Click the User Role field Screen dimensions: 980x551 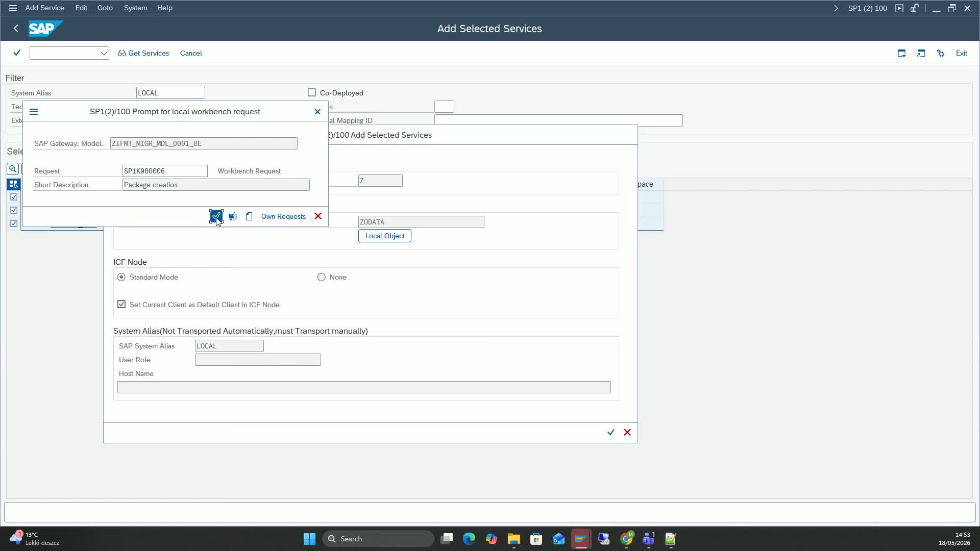pyautogui.click(x=258, y=360)
